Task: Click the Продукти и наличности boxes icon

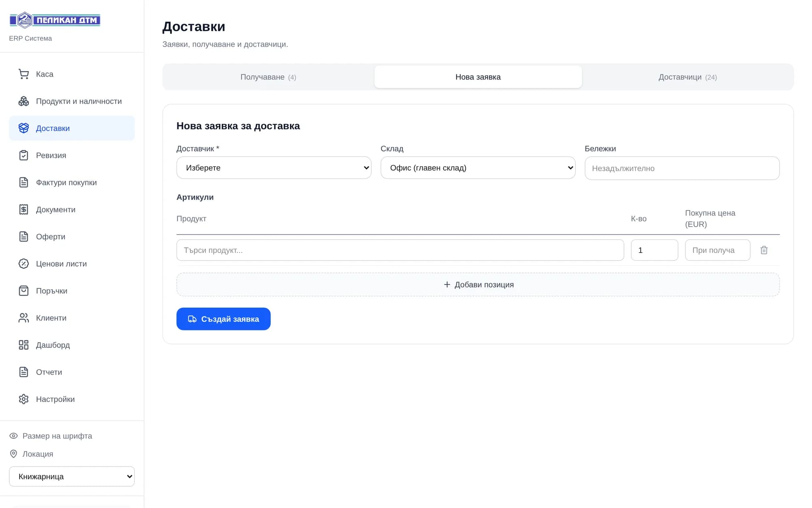Action: (x=24, y=101)
